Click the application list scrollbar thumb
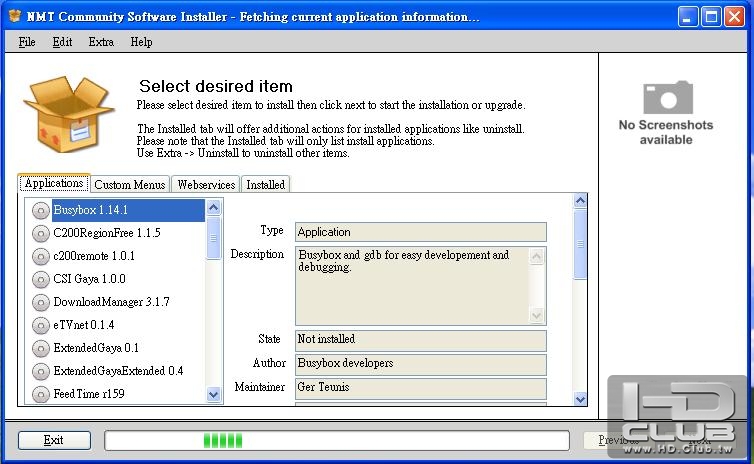 coord(214,238)
